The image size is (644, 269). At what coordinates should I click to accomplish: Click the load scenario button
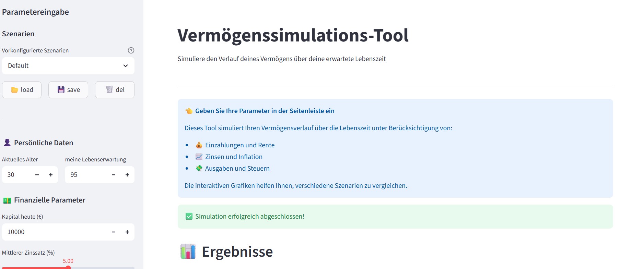(x=22, y=90)
